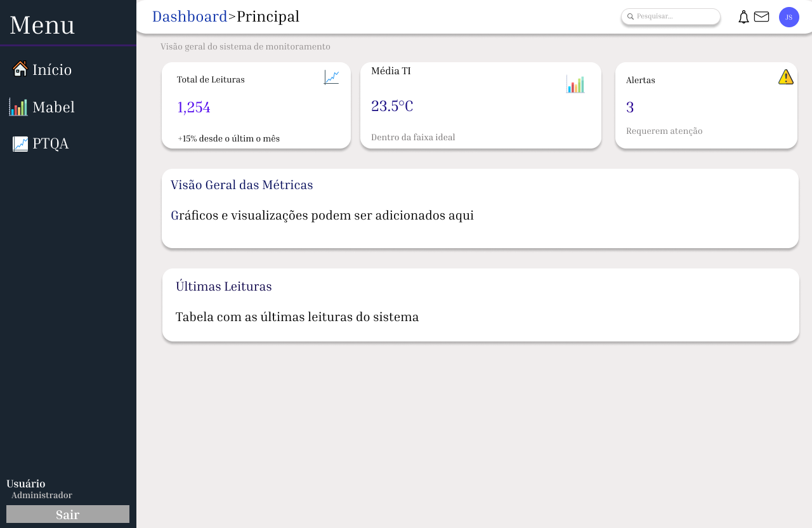Screen dimensions: 812x528
Task: Click the Dashboard breadcrumb link
Action: tap(189, 16)
